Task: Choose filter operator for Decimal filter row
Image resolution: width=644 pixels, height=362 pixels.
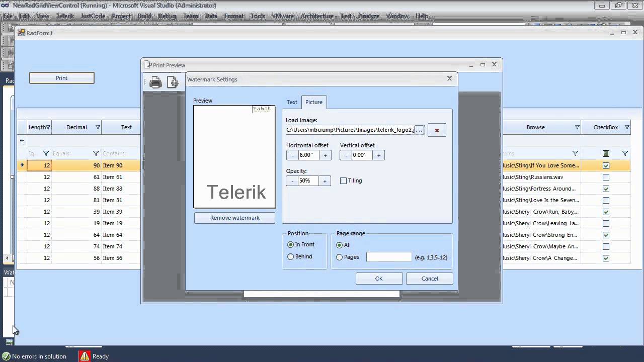Action: click(x=96, y=153)
